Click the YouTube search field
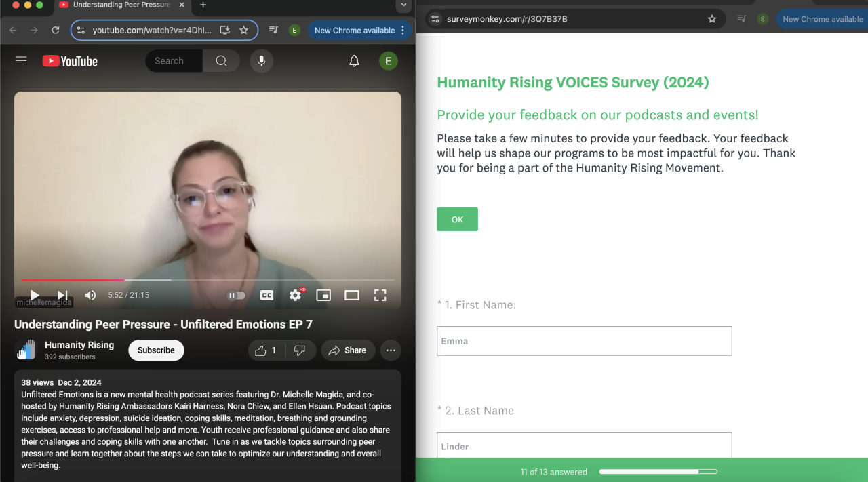 point(174,61)
